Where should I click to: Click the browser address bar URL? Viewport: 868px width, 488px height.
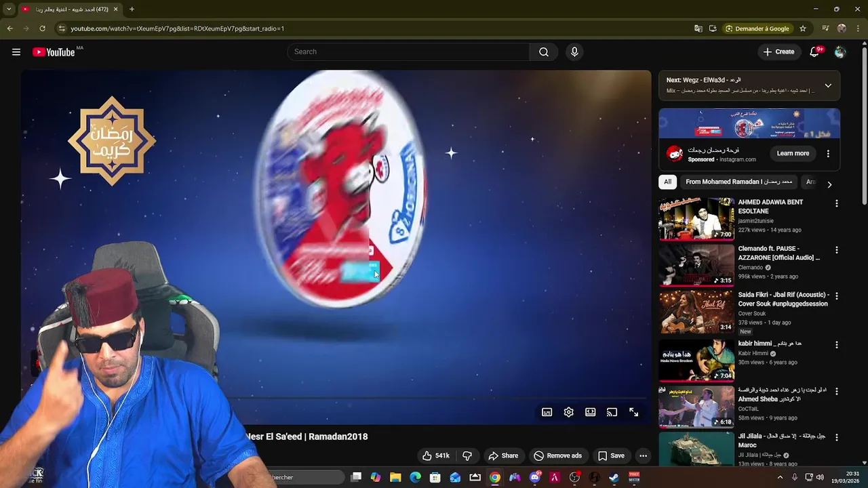tap(178, 28)
